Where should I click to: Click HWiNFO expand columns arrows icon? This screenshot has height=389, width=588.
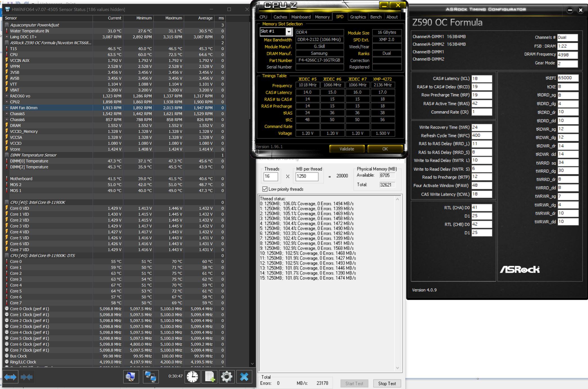[10, 377]
